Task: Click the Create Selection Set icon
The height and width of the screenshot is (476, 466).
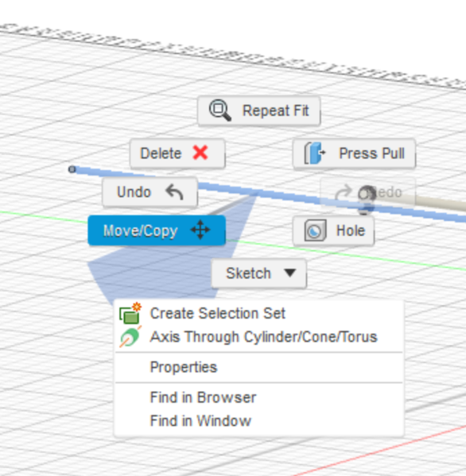Action: tap(130, 313)
